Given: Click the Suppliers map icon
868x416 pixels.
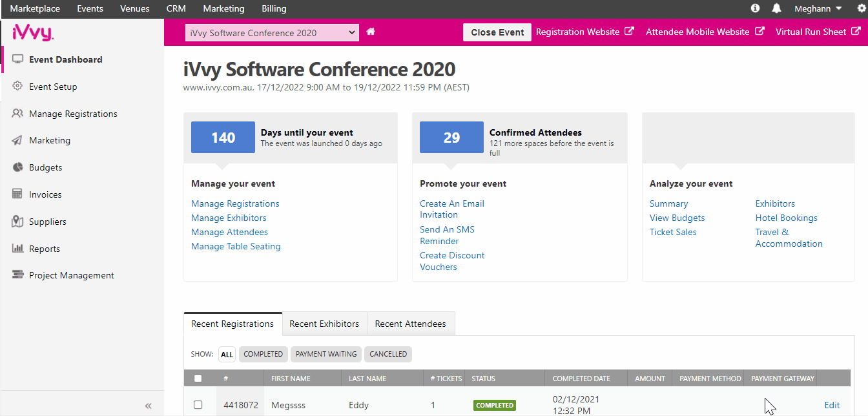Looking at the screenshot, I should (17, 222).
